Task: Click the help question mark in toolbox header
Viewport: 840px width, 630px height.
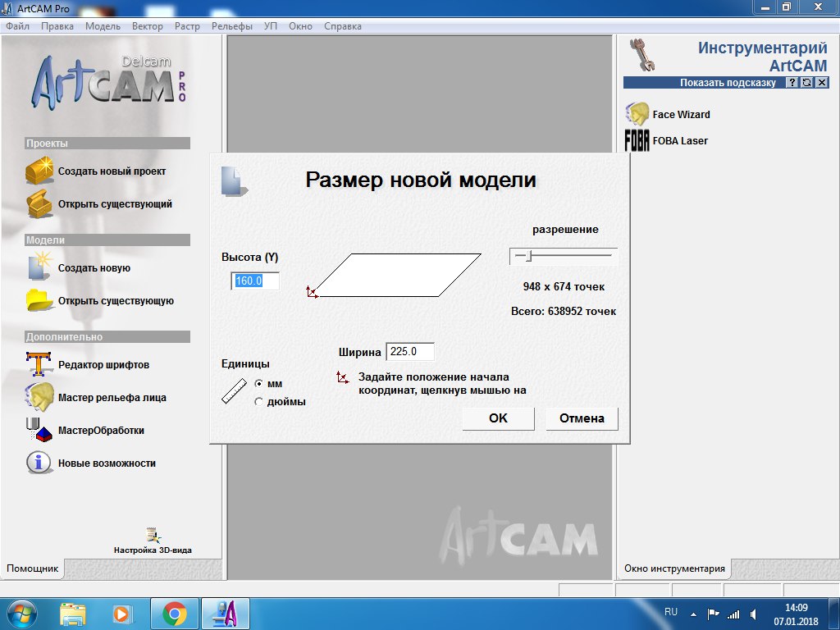Action: click(x=792, y=83)
